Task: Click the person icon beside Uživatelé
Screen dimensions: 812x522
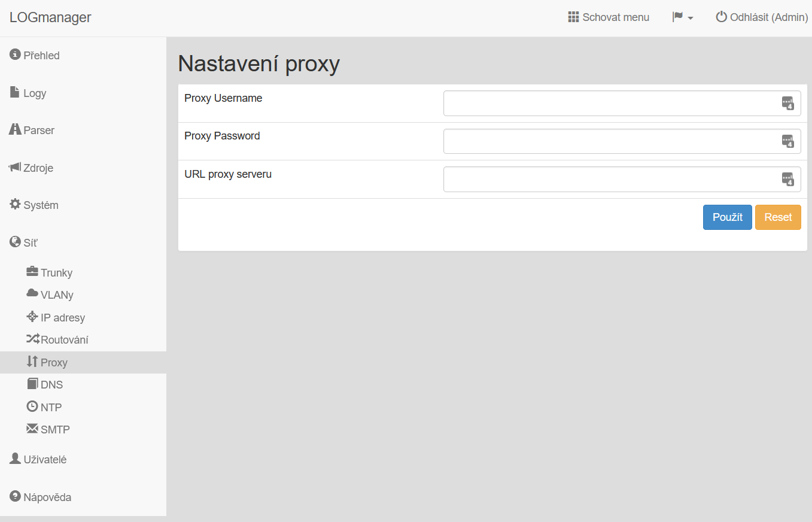Action: tap(16, 459)
